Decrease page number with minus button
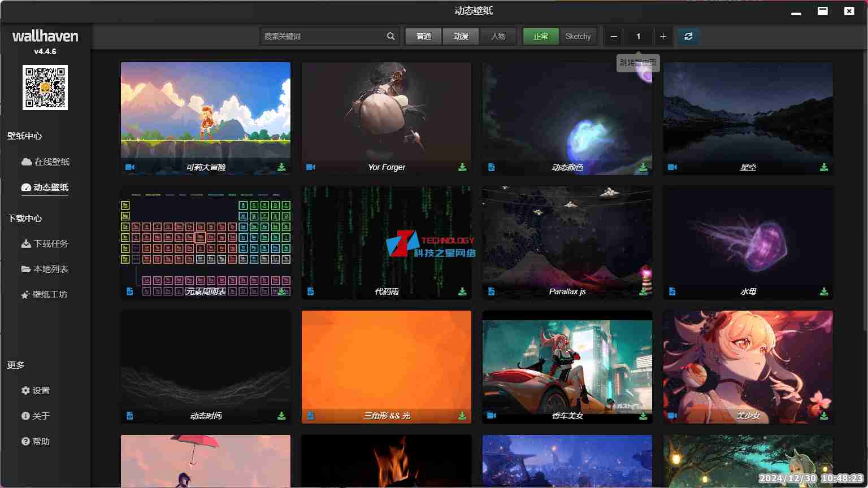 point(614,36)
